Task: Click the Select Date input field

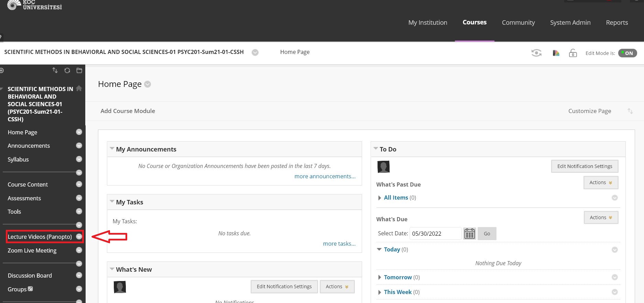Action: 435,234
